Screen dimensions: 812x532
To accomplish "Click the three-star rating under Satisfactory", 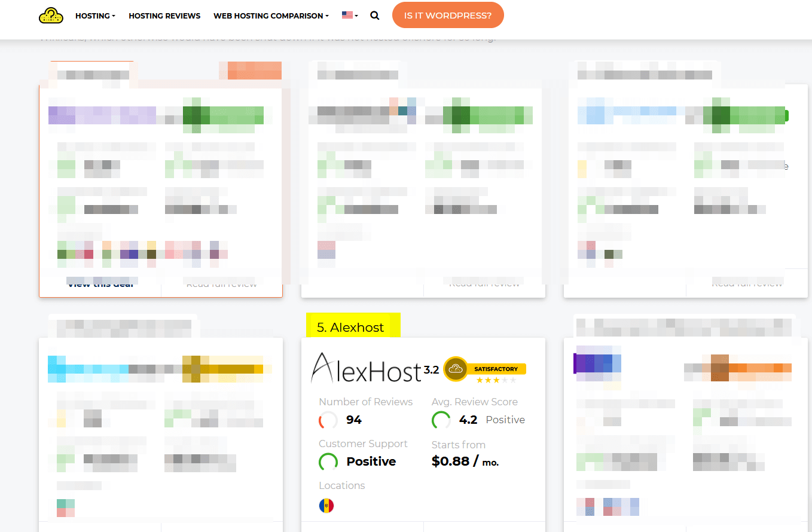I will point(496,380).
